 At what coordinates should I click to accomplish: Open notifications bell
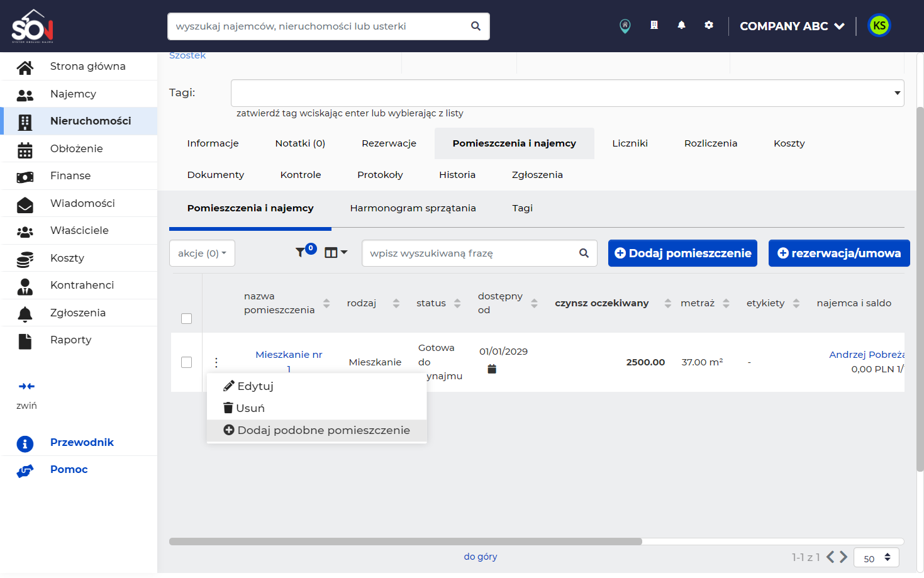click(x=681, y=25)
